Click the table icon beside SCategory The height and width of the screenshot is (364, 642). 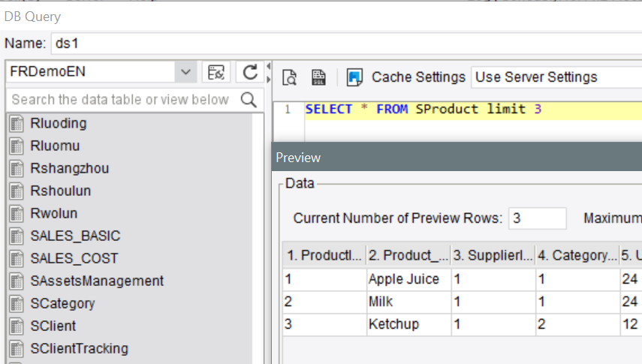[x=17, y=304]
